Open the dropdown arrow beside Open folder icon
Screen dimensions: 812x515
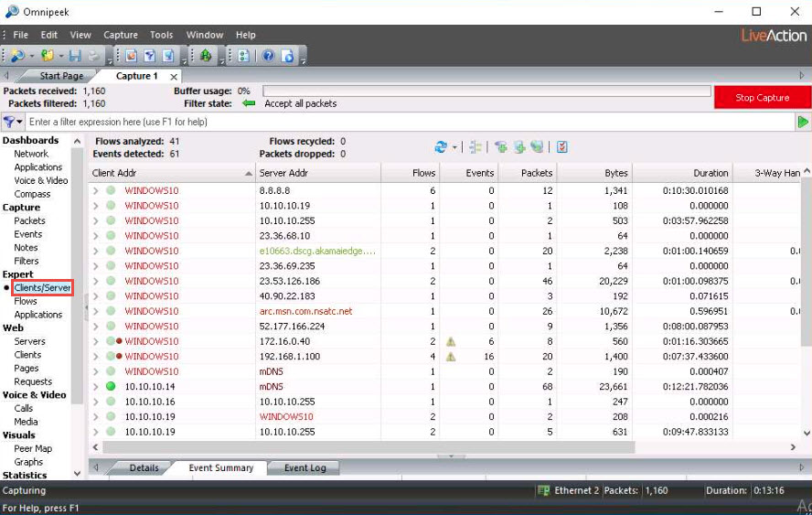[61, 56]
